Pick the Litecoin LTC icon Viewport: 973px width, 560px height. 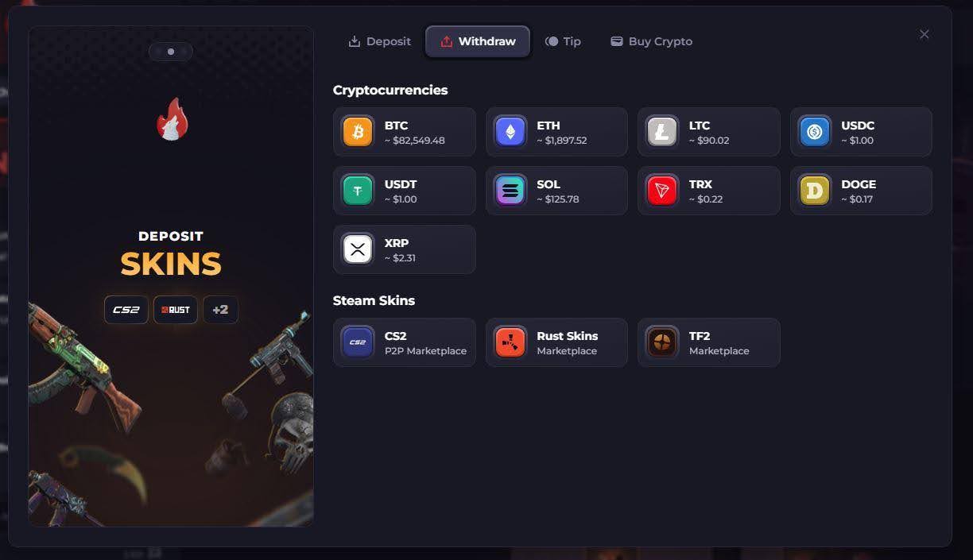[x=662, y=132]
